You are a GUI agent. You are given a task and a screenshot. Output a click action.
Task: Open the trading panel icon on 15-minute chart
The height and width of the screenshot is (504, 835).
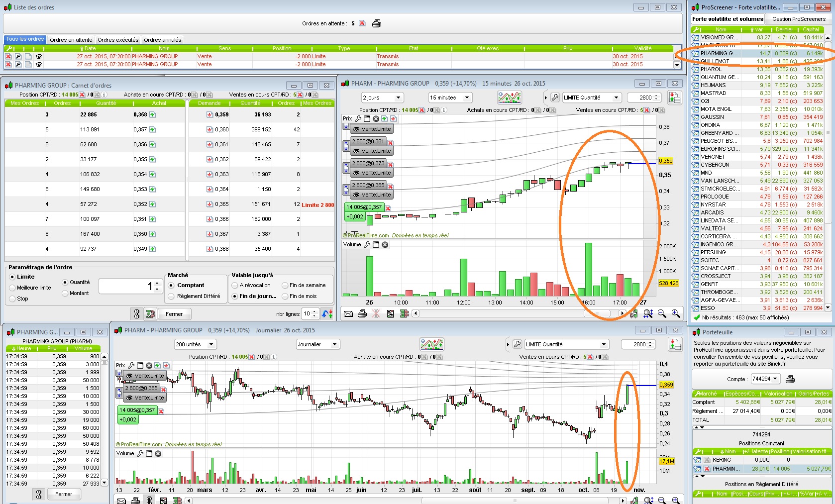point(675,98)
